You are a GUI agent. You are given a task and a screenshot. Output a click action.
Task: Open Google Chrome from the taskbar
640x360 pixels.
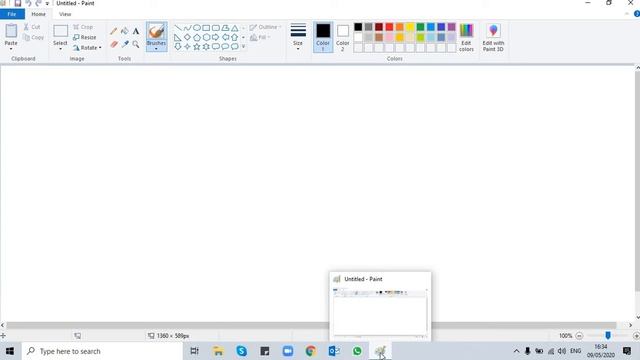(311, 351)
